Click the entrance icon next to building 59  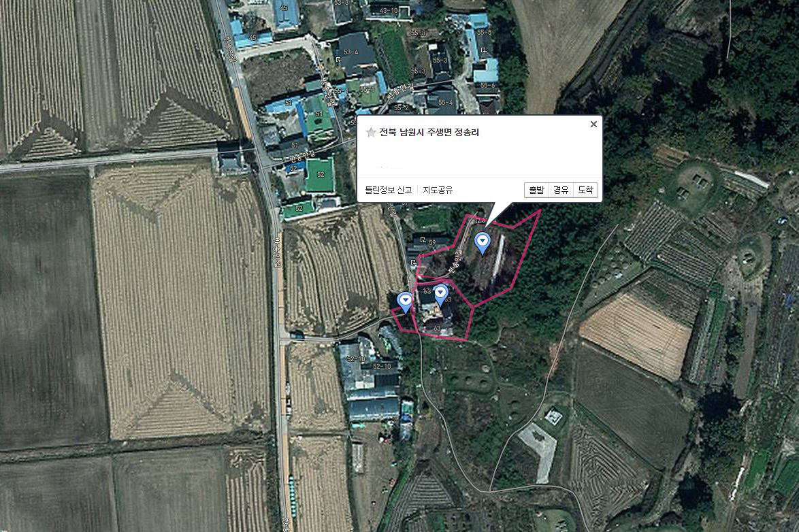click(423, 239)
